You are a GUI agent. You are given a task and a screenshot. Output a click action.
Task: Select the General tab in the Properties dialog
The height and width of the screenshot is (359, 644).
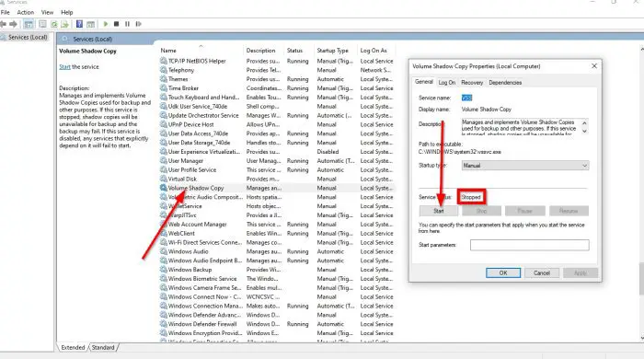click(424, 82)
